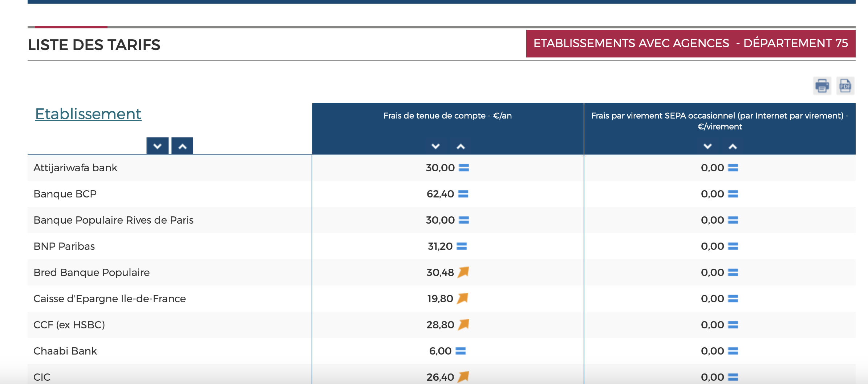This screenshot has width=868, height=384.
Task: Sort SEPA virement fees descending
Action: point(707,146)
